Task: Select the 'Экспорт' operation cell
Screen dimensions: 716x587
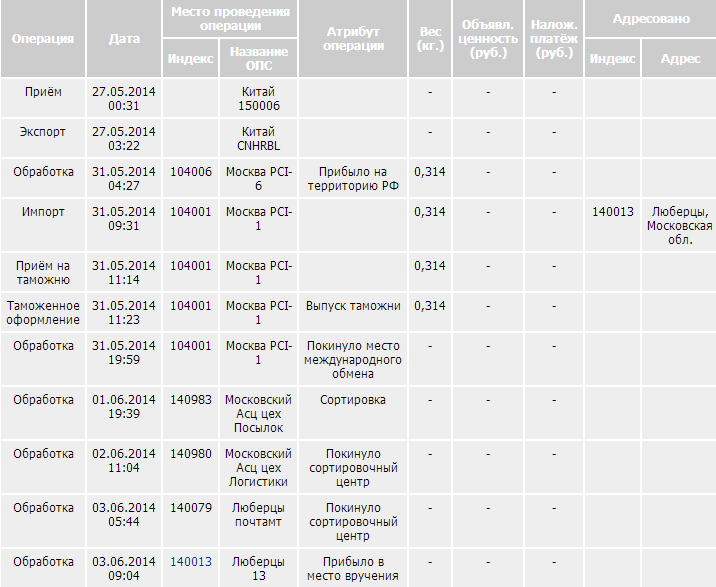Action: point(43,138)
